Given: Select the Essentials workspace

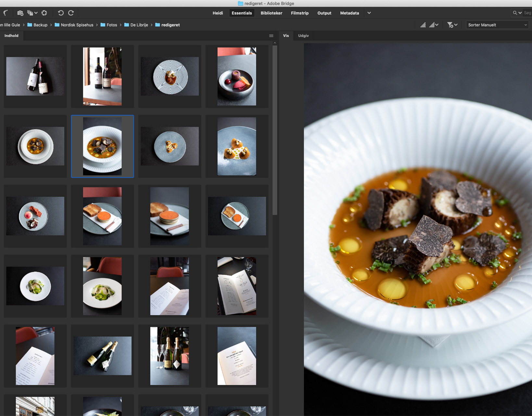Looking at the screenshot, I should 242,13.
